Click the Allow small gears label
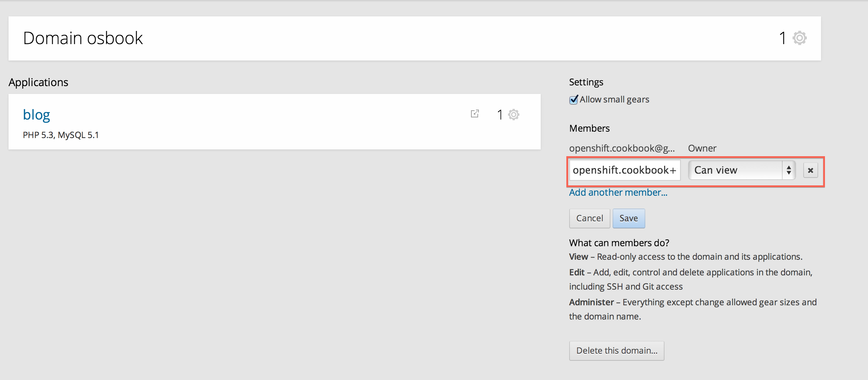 pyautogui.click(x=614, y=100)
